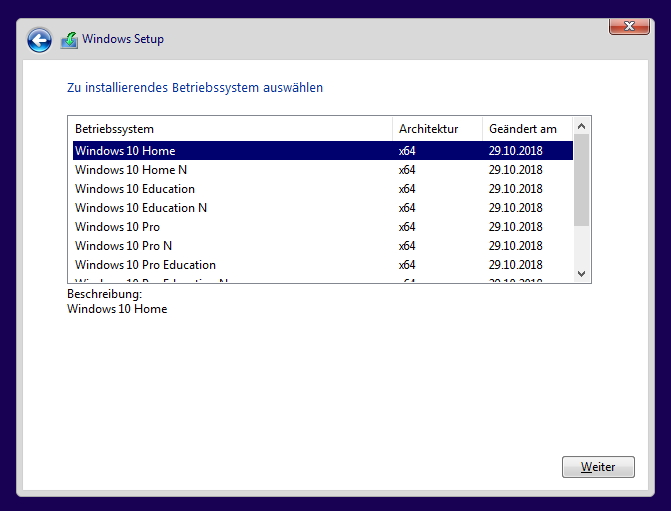Choose Windows 10 Education N edition
Image resolution: width=671 pixels, height=511 pixels.
[323, 208]
